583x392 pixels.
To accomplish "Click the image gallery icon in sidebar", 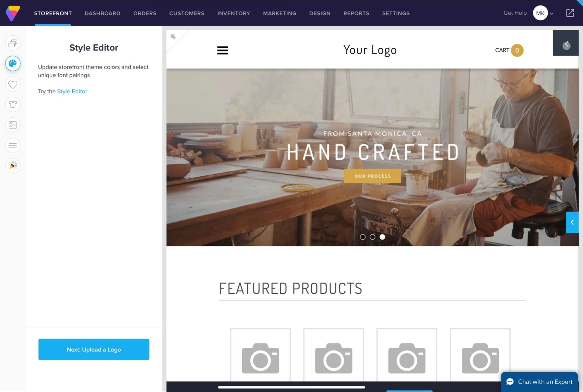I will click(x=13, y=125).
